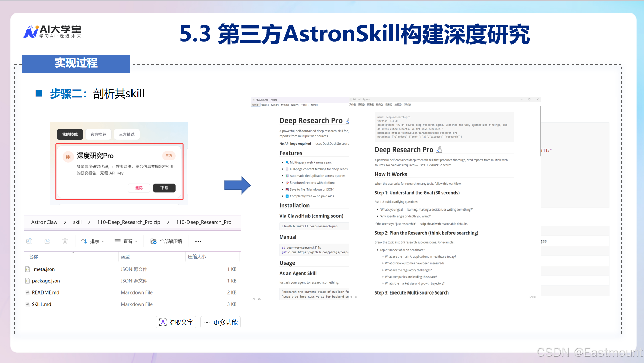
Task: Open 主题(T) menu in README.md Typora window
Action: click(304, 105)
